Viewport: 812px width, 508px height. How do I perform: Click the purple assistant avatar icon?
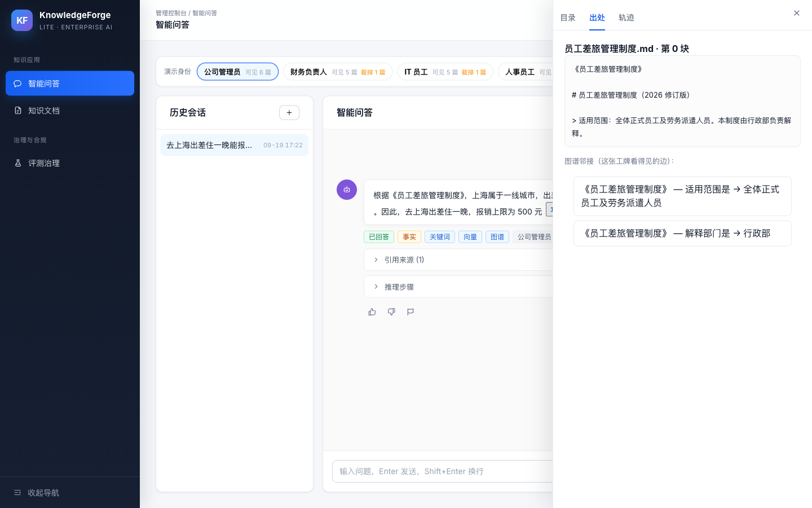point(347,190)
